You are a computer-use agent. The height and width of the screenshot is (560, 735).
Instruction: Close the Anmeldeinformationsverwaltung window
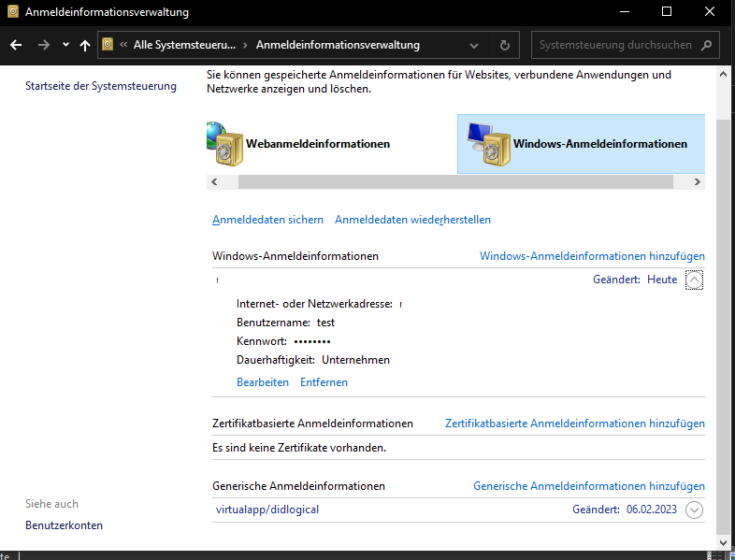[x=710, y=12]
